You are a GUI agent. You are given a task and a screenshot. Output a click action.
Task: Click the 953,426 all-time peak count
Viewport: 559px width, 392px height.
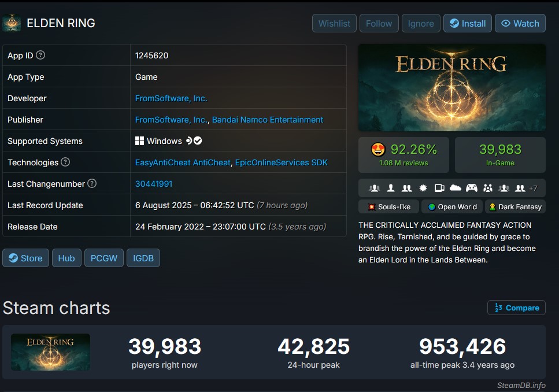pyautogui.click(x=462, y=346)
